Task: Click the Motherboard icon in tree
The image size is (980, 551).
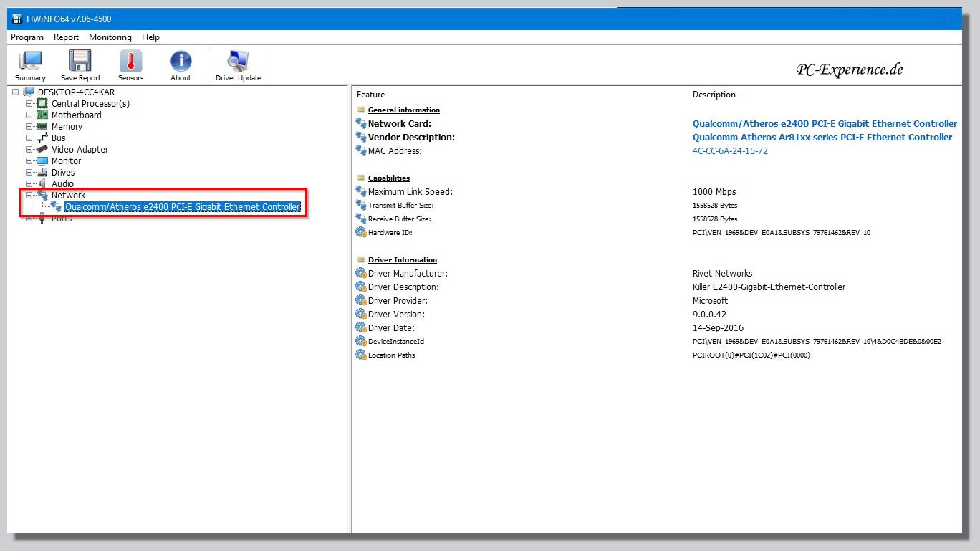Action: coord(42,115)
